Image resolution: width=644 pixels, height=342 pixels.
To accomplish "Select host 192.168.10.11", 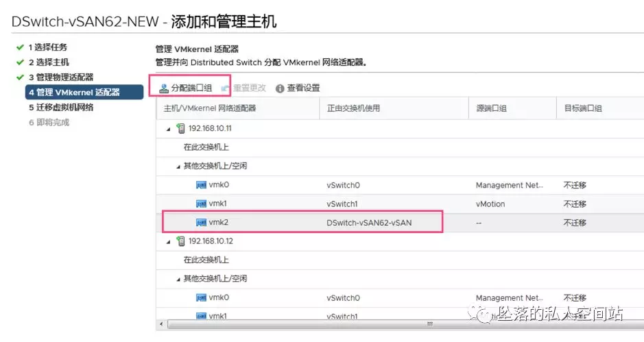I will (210, 128).
